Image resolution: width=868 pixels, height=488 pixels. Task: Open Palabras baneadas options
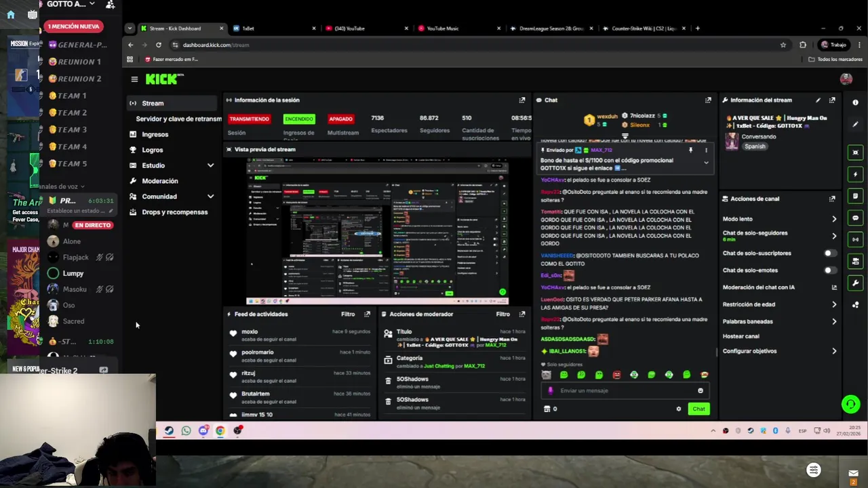pos(834,321)
